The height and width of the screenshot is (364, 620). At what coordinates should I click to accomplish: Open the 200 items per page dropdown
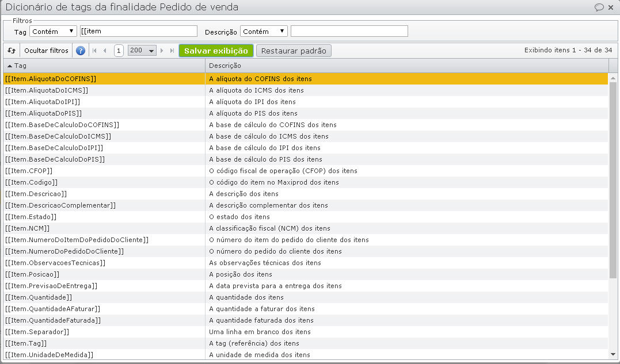click(x=142, y=51)
